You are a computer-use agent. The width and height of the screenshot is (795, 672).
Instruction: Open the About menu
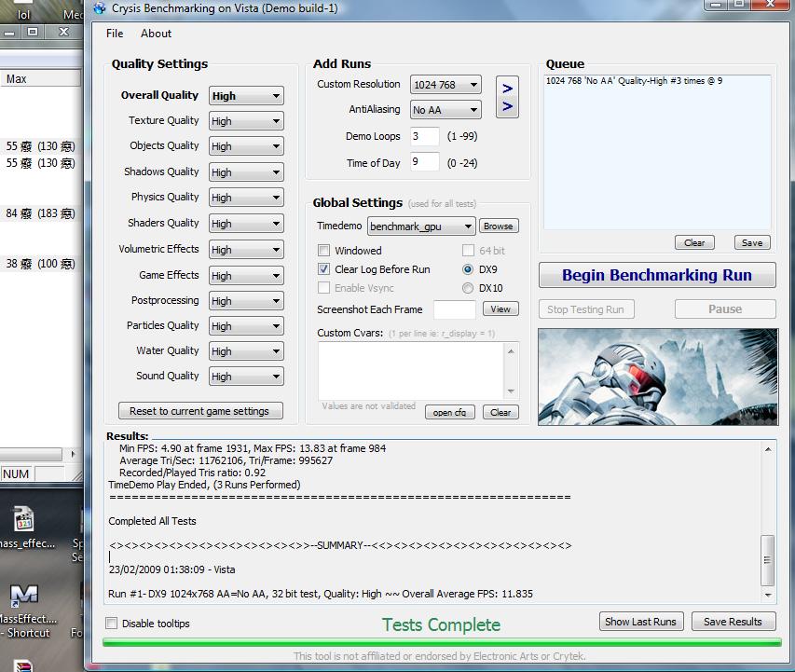[x=157, y=34]
